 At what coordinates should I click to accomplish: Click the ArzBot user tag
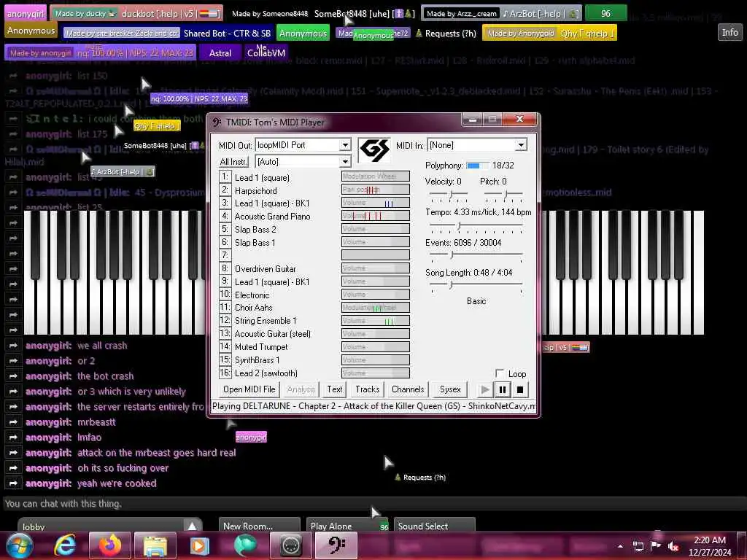click(501, 13)
